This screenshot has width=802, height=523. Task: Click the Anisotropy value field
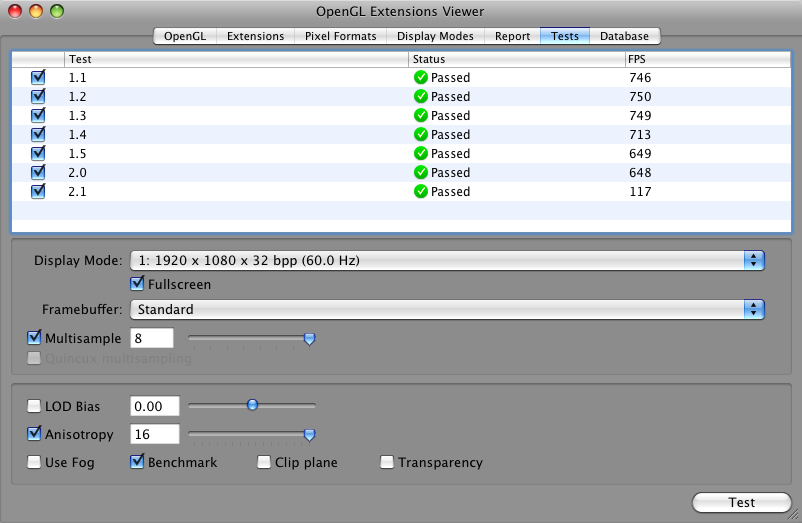point(155,435)
